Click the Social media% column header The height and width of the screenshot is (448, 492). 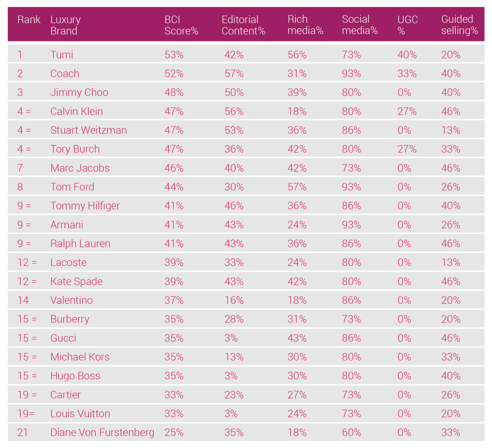coord(360,25)
